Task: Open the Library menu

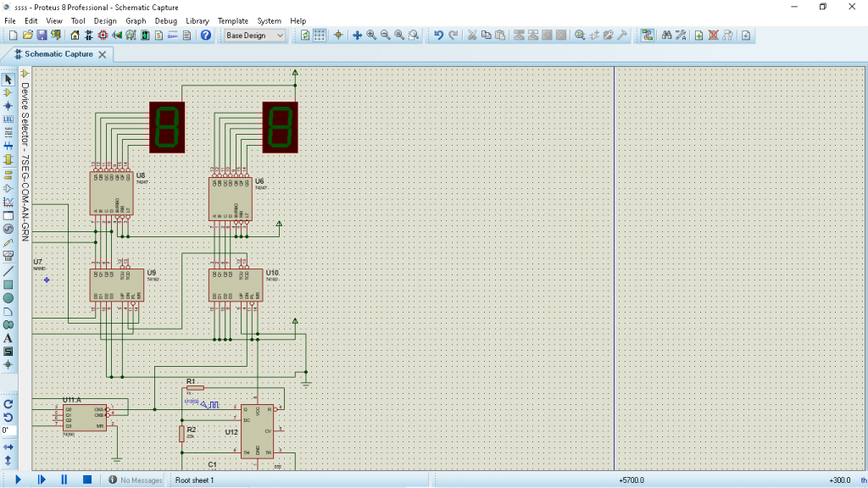Action: [x=198, y=20]
